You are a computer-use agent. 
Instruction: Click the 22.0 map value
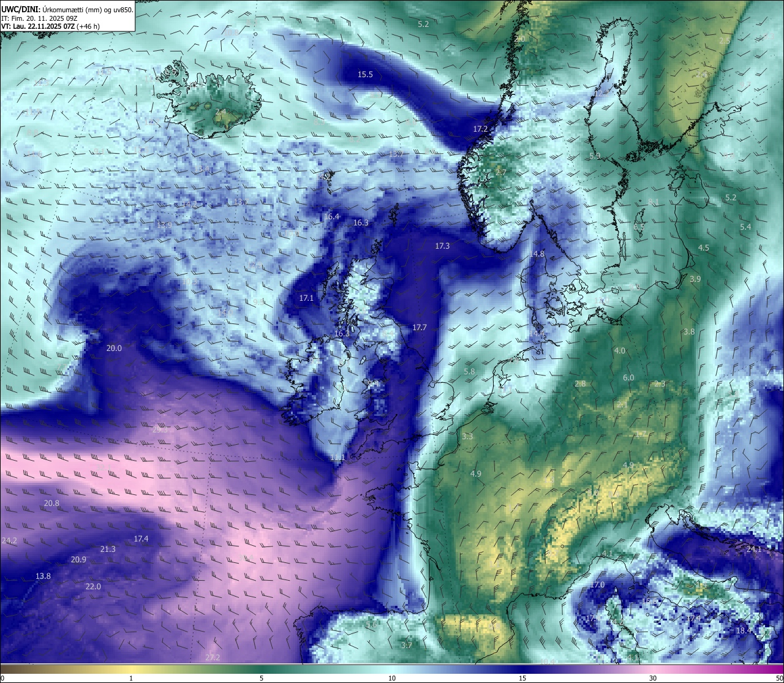(x=93, y=586)
